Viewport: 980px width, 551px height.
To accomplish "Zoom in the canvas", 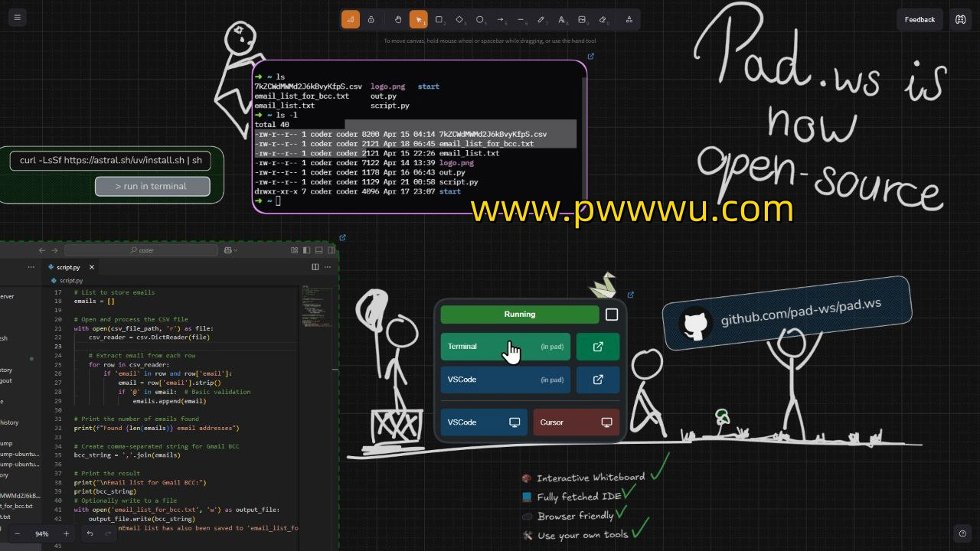I will [66, 533].
